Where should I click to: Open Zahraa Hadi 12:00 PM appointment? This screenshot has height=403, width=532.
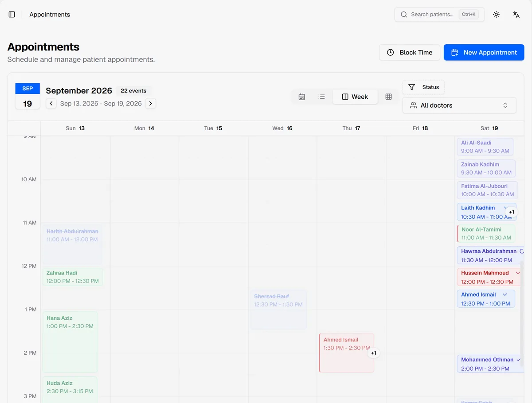point(73,277)
